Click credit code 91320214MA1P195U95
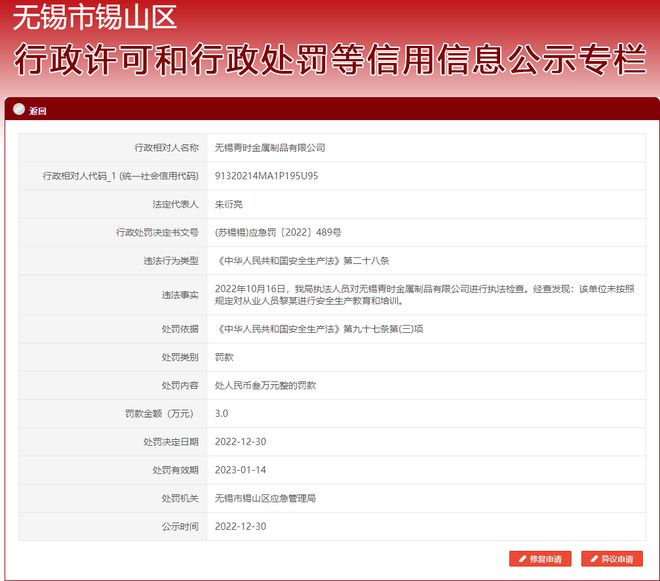This screenshot has height=581, width=660. point(266,175)
